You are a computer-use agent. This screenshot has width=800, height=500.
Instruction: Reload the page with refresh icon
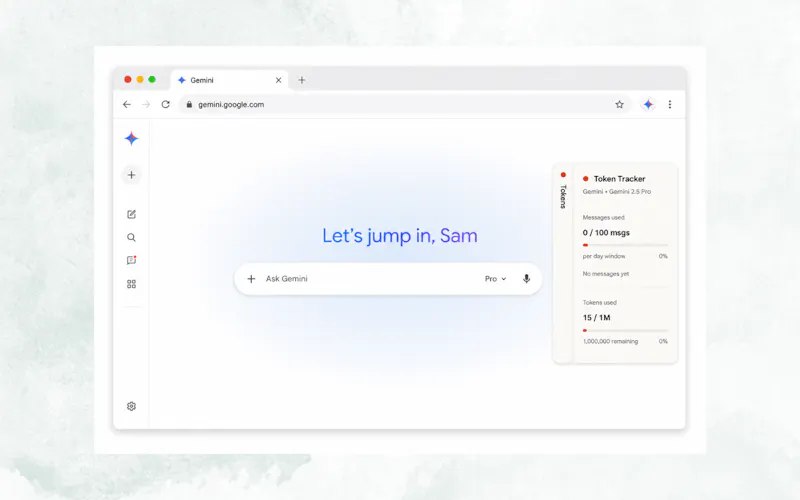pos(165,104)
